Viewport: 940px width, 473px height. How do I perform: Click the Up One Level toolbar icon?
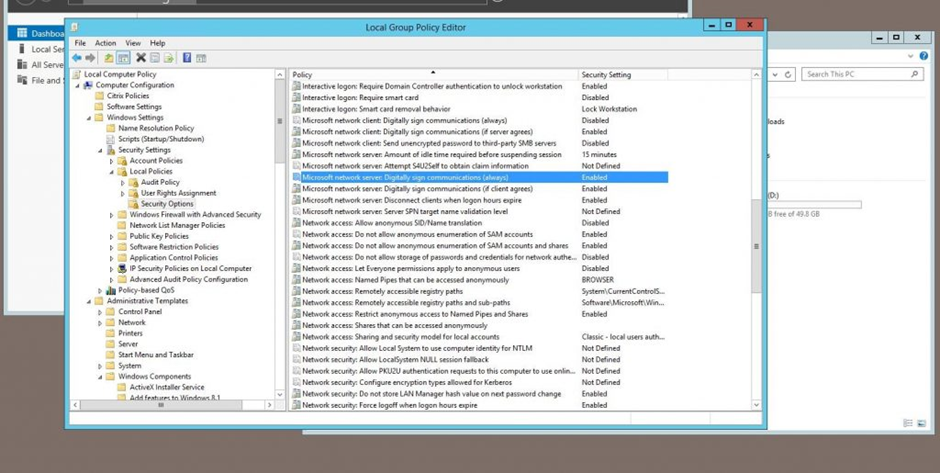(108, 58)
